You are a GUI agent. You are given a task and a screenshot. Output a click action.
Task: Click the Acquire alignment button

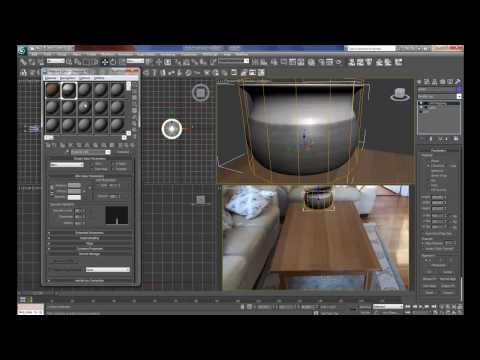tap(448, 293)
